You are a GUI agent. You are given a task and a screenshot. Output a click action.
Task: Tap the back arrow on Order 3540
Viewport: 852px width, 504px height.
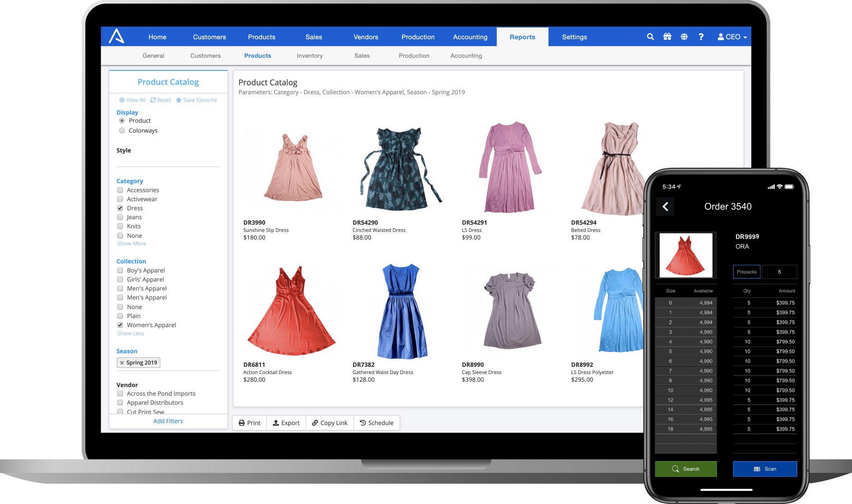pyautogui.click(x=665, y=207)
